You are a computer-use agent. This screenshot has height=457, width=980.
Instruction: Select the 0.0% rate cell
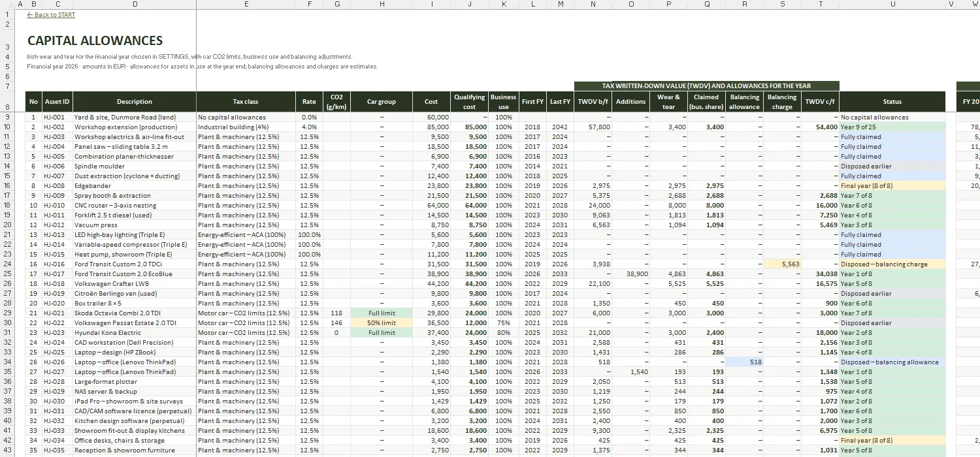coord(309,117)
